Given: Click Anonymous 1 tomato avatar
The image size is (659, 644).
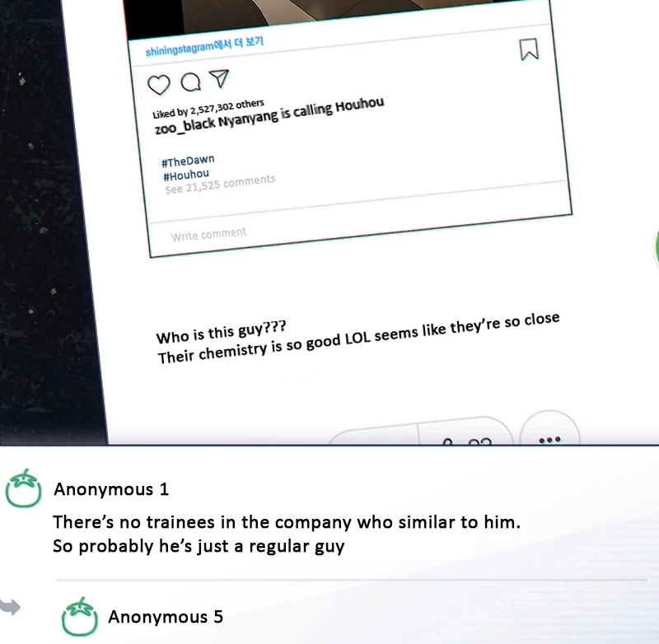Looking at the screenshot, I should coord(24,488).
